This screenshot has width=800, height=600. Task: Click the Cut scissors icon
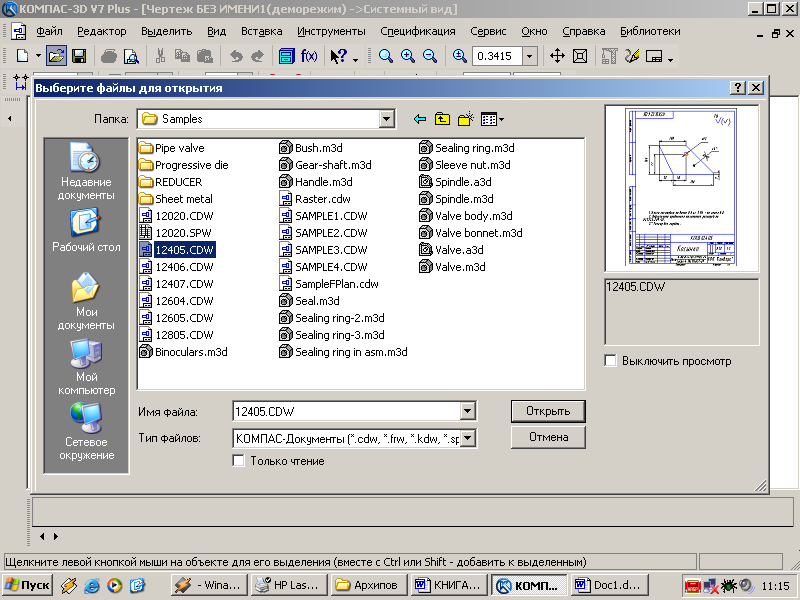pyautogui.click(x=160, y=56)
